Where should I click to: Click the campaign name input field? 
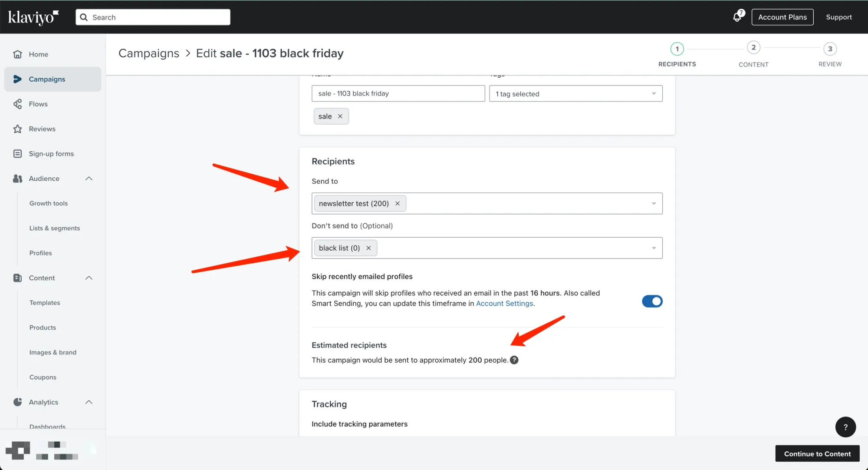coord(398,93)
